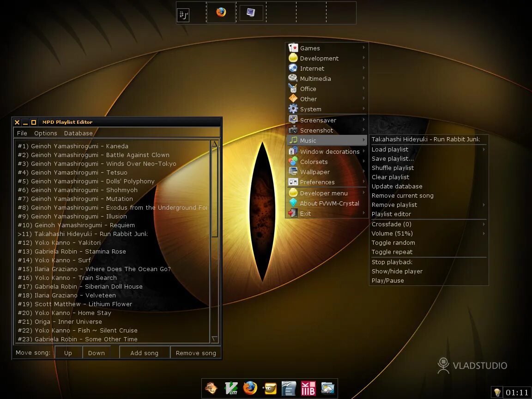
Task: Click the Colorsets icon in the menu
Action: click(293, 162)
